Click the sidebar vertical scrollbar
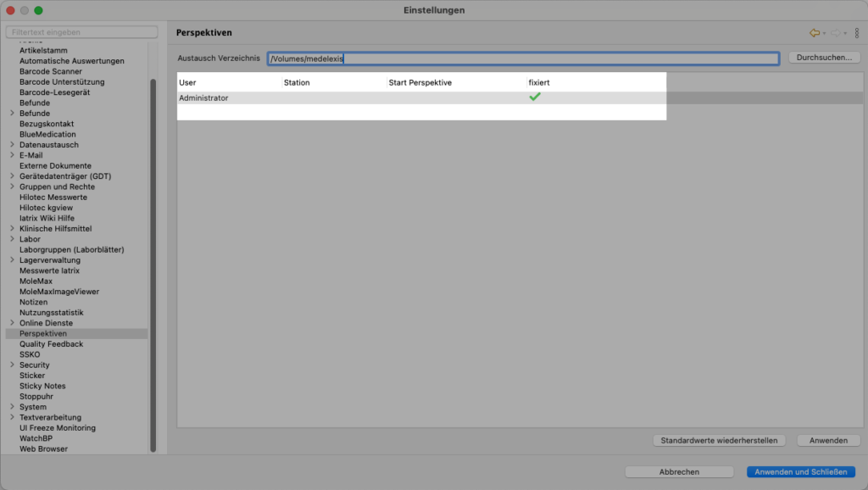Image resolution: width=868 pixels, height=490 pixels. (153, 254)
